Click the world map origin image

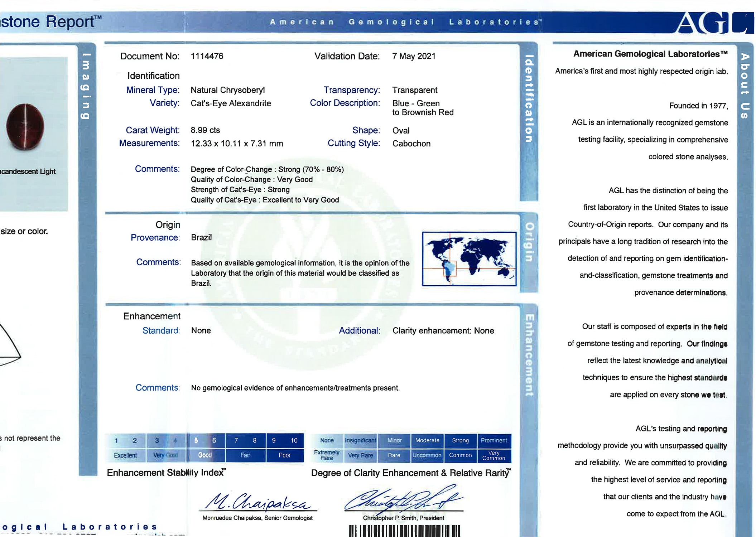point(469,259)
